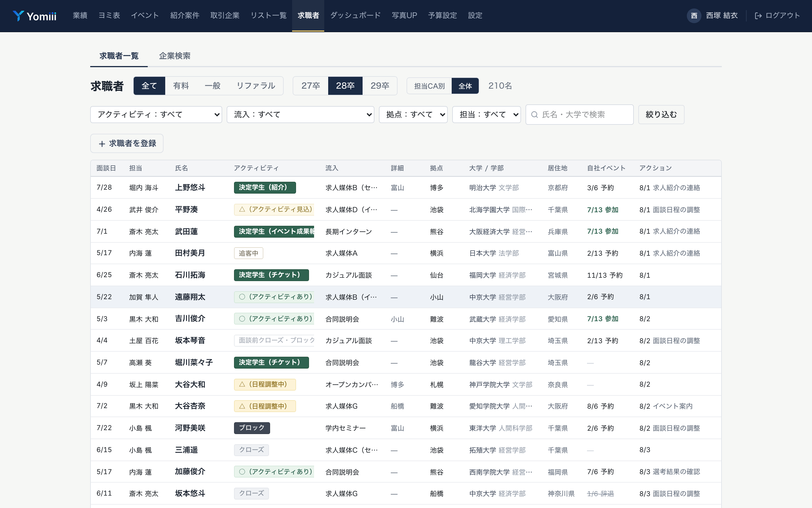This screenshot has width=812, height=508.
Task: Go to 写真UP in navigation
Action: (x=404, y=16)
